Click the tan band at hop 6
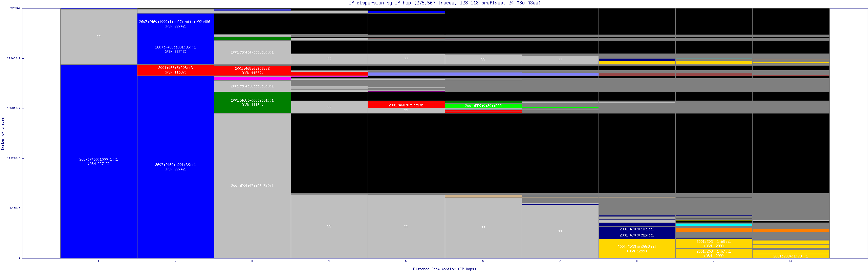The width and height of the screenshot is (868, 271). pos(483,196)
